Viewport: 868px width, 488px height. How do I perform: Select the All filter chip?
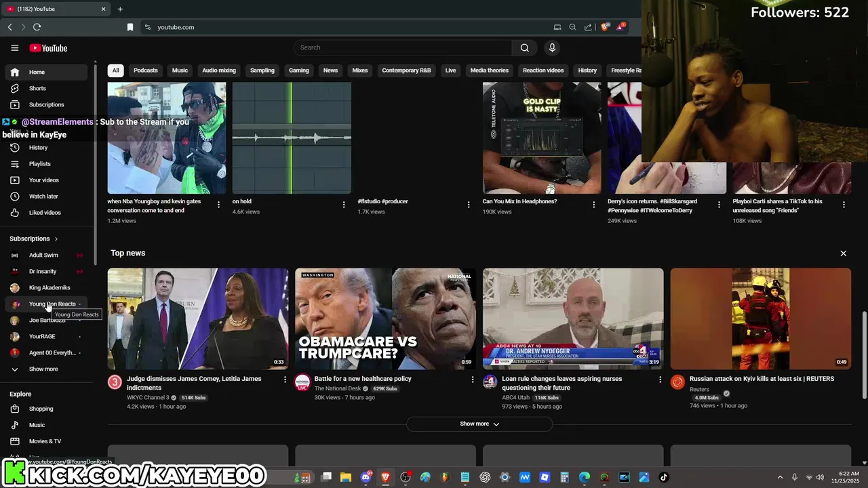click(x=115, y=70)
